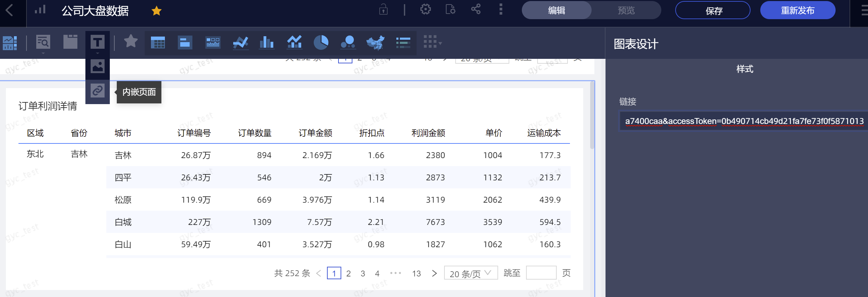Switch to 编辑 edit mode
868x297 pixels.
click(x=556, y=10)
